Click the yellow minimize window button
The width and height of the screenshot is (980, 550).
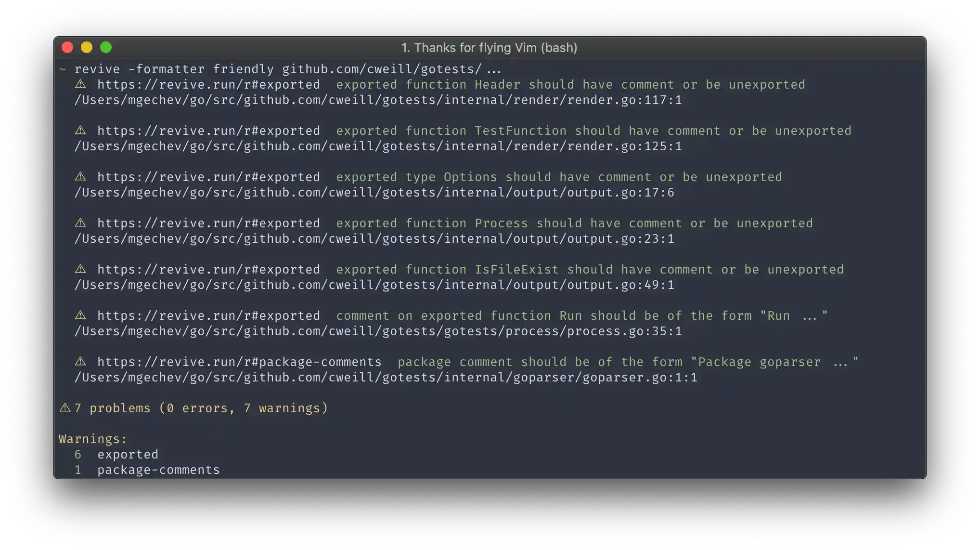[87, 47]
